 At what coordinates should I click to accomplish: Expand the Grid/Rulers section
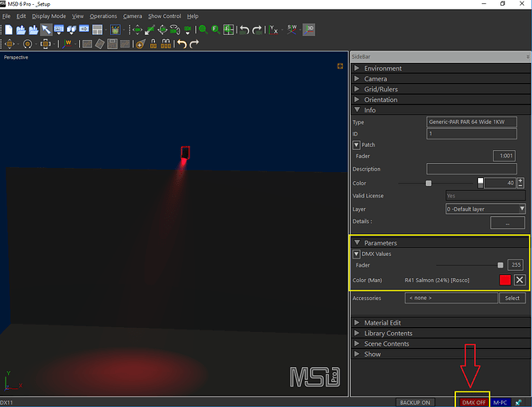tap(357, 89)
